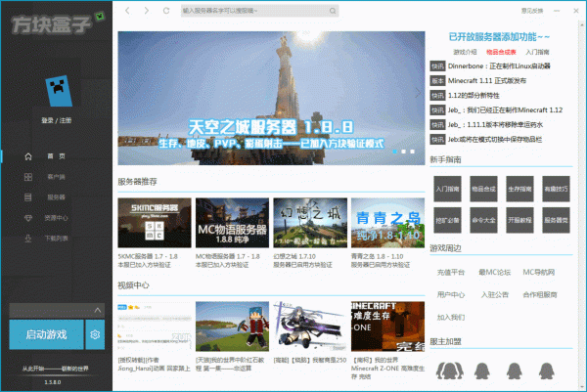Click 挖矿必备 guide tile
This screenshot has height=392, width=587.
(x=448, y=220)
